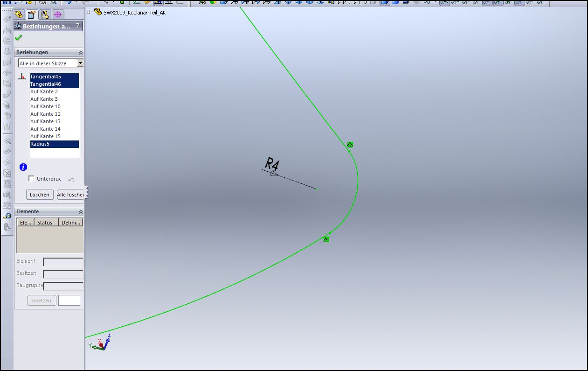
Task: Click the Ersetzen button
Action: click(42, 301)
